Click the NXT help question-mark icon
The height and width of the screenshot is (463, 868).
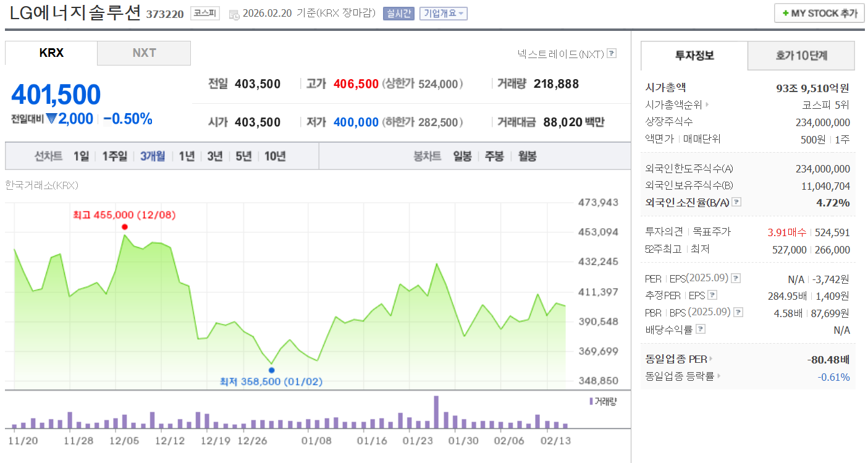[x=612, y=53]
